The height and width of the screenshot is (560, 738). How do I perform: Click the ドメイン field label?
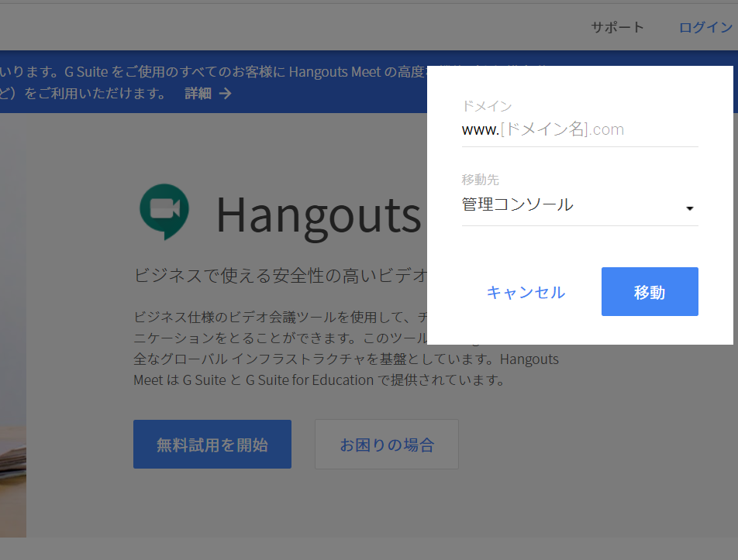click(x=487, y=106)
